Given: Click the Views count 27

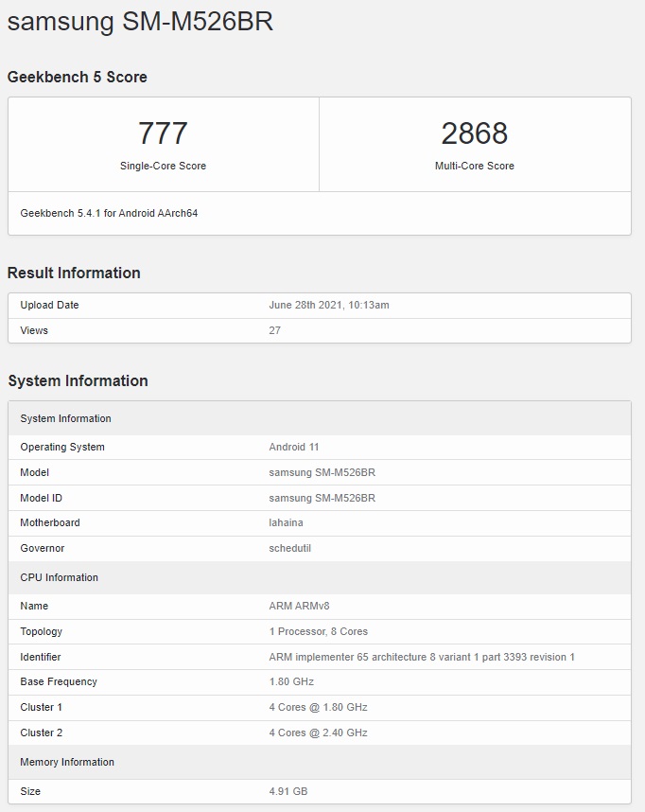Looking at the screenshot, I should pos(275,330).
